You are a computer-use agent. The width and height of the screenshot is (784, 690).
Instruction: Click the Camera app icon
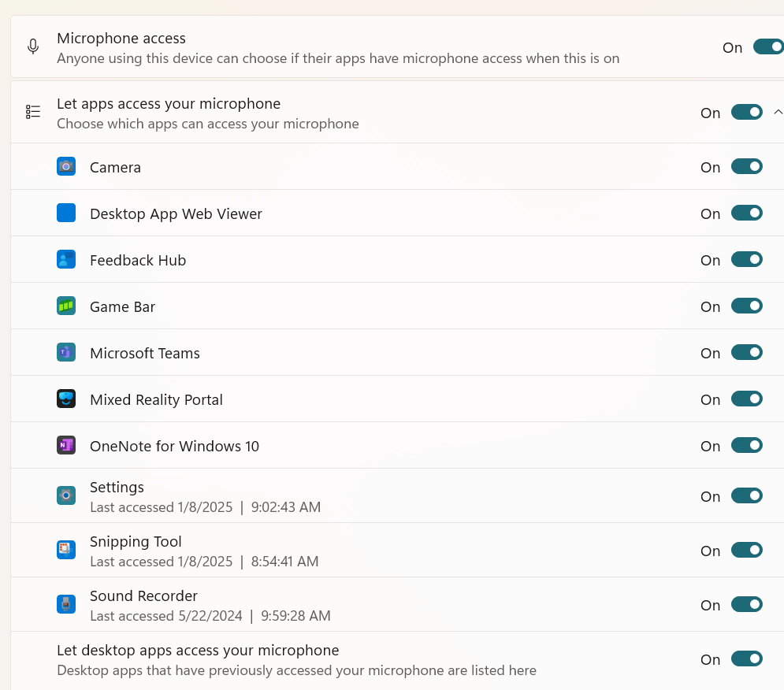click(x=66, y=166)
